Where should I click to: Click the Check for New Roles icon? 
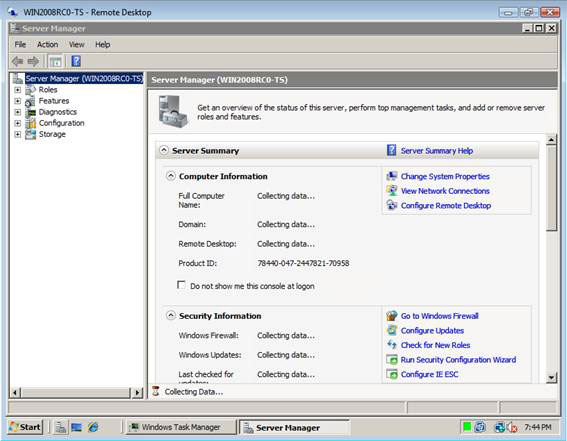tap(392, 344)
